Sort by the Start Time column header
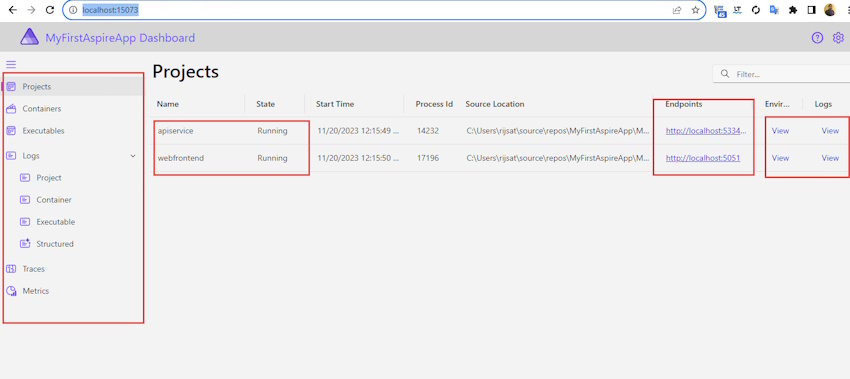The height and width of the screenshot is (379, 850). 335,104
